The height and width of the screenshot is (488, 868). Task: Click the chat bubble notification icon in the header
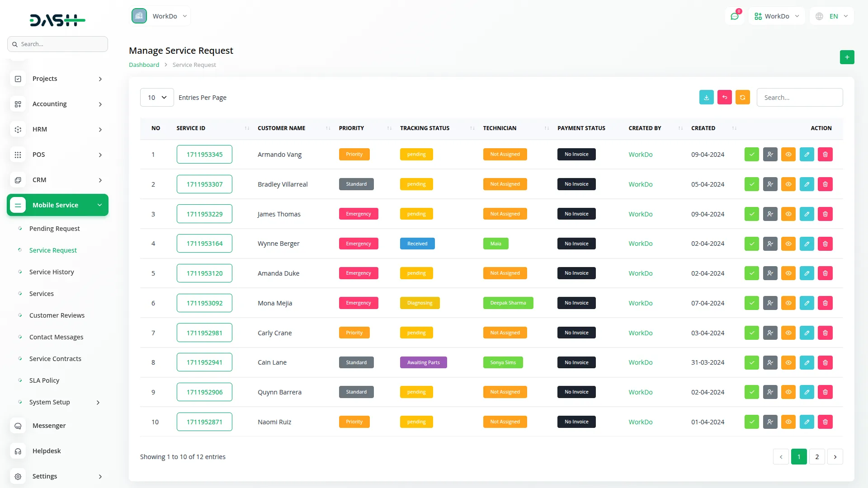(x=734, y=16)
